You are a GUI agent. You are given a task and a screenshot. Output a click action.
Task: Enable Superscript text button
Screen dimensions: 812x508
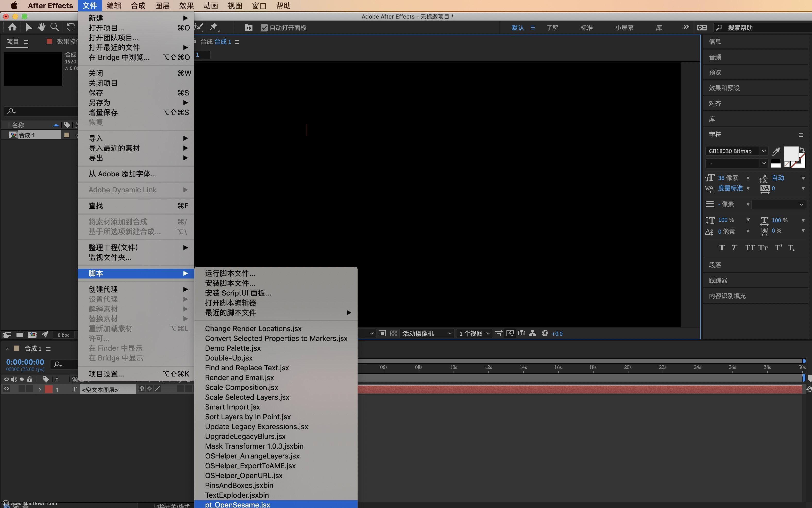(778, 248)
